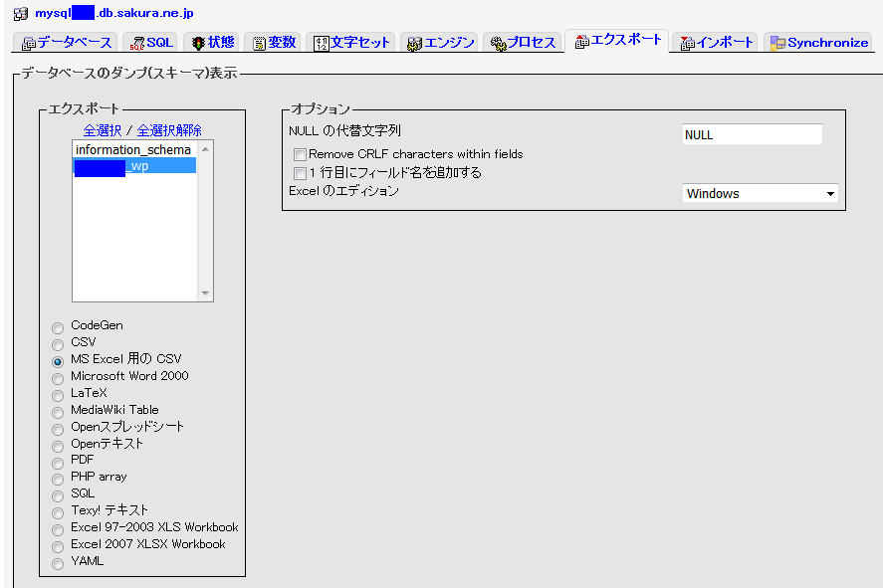Switch to the SQL tab
The height and width of the screenshot is (588, 883).
pos(151,43)
